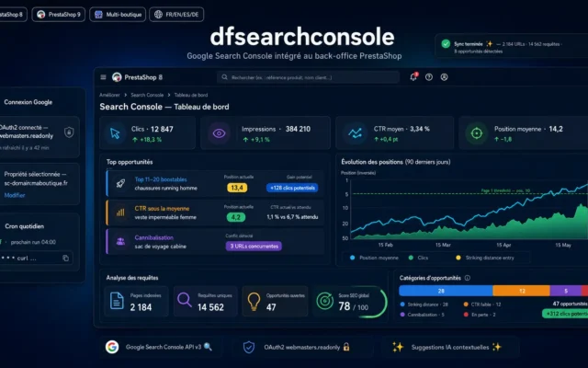Open the Tableau de bord breadcrumb
Image resolution: width=588 pixels, height=368 pixels.
[x=191, y=95]
